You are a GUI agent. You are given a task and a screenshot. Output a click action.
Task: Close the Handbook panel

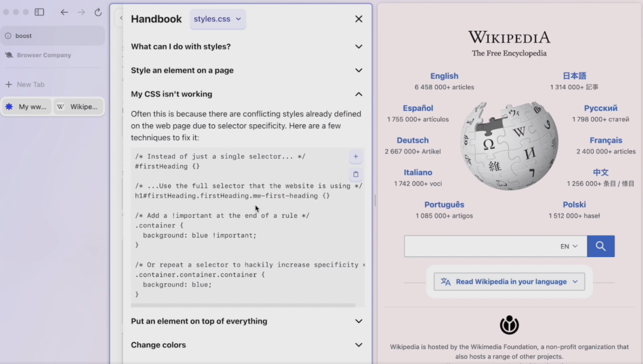359,19
